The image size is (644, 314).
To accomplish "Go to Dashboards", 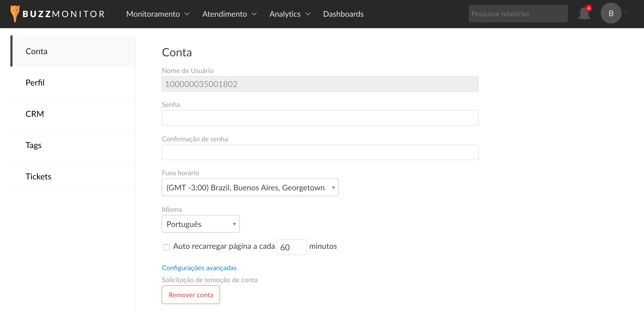I will [343, 14].
